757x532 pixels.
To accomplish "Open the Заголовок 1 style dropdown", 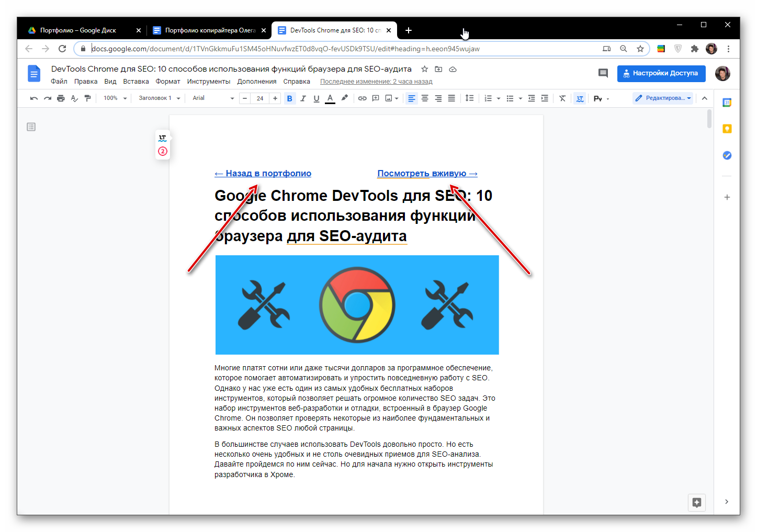I will 159,98.
